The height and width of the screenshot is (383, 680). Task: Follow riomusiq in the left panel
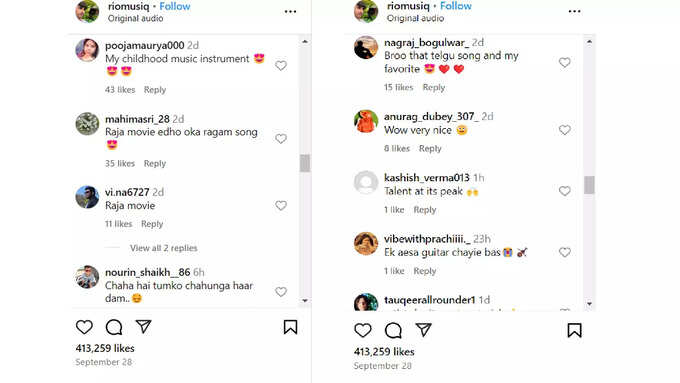click(175, 7)
